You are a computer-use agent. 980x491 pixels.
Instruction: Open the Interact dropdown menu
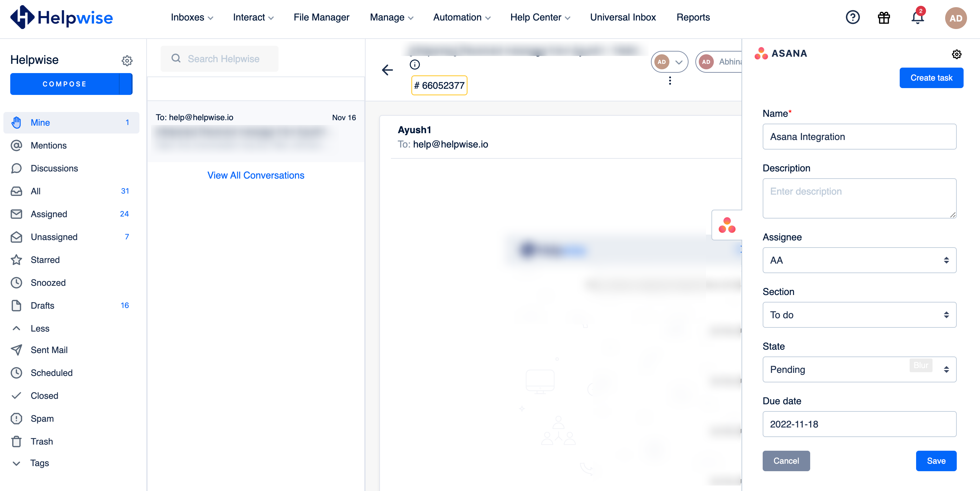pyautogui.click(x=253, y=17)
